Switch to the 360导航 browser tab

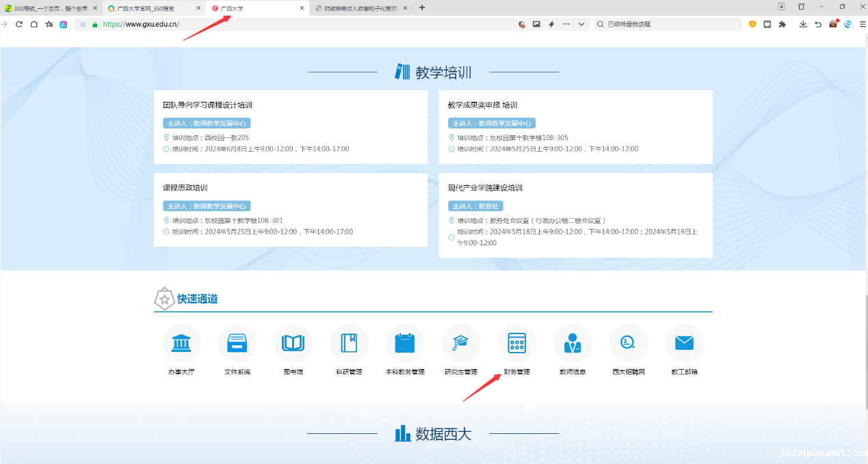click(x=47, y=8)
